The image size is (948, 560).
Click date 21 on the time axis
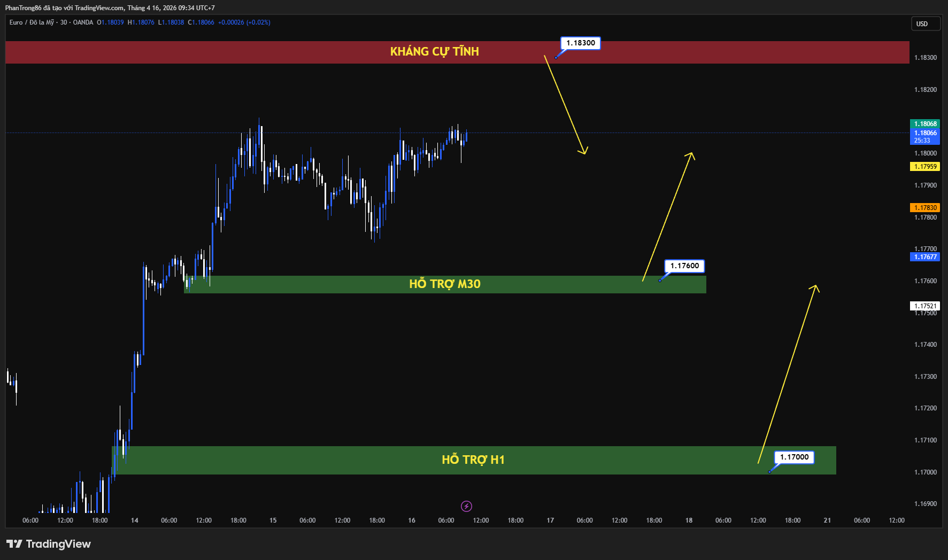(x=827, y=520)
